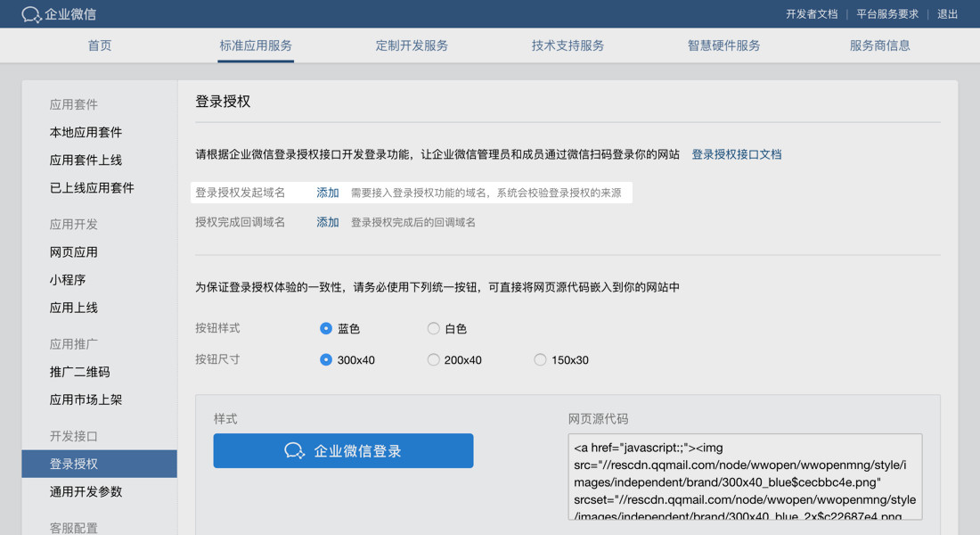Click the 按钮样式 label
The image size is (980, 535).
pos(217,328)
